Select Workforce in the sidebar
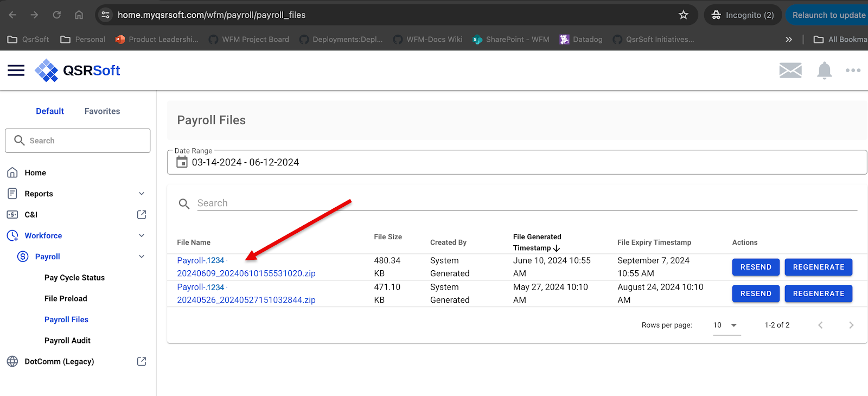The image size is (868, 396). [x=43, y=235]
